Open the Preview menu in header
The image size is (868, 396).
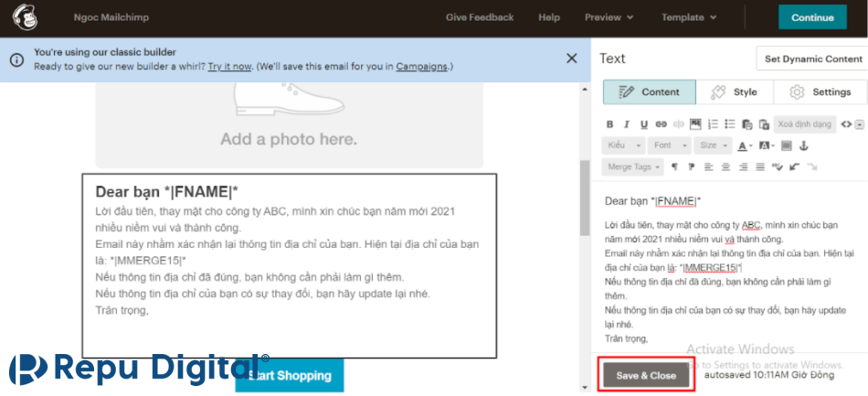609,17
